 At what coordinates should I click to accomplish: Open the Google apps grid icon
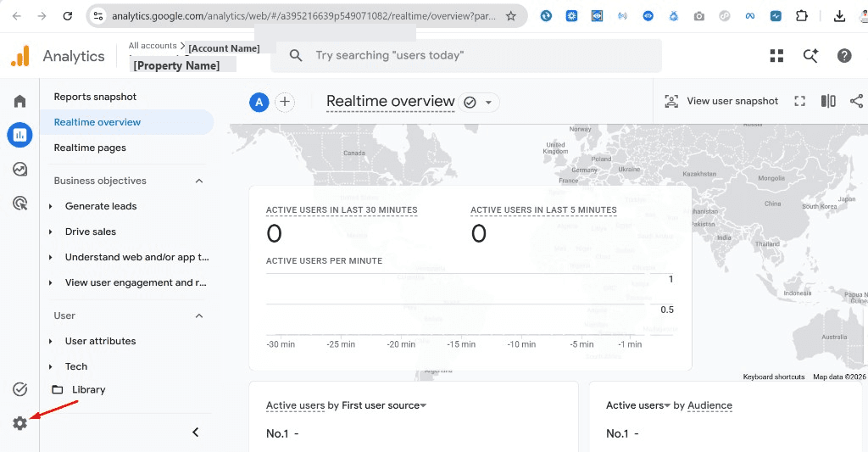pyautogui.click(x=776, y=55)
